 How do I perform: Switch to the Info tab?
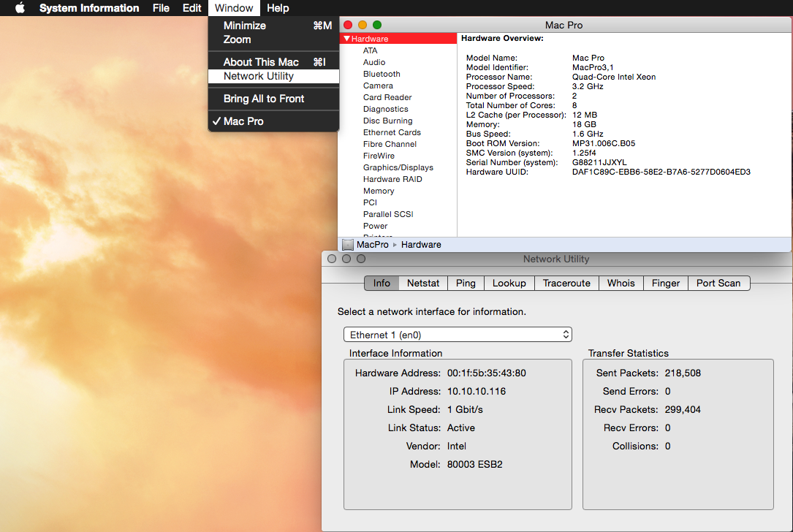click(382, 284)
